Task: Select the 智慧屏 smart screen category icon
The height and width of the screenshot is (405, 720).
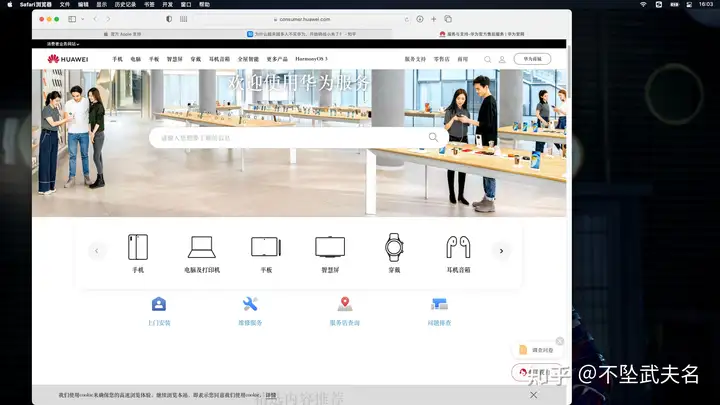Action: pyautogui.click(x=330, y=247)
